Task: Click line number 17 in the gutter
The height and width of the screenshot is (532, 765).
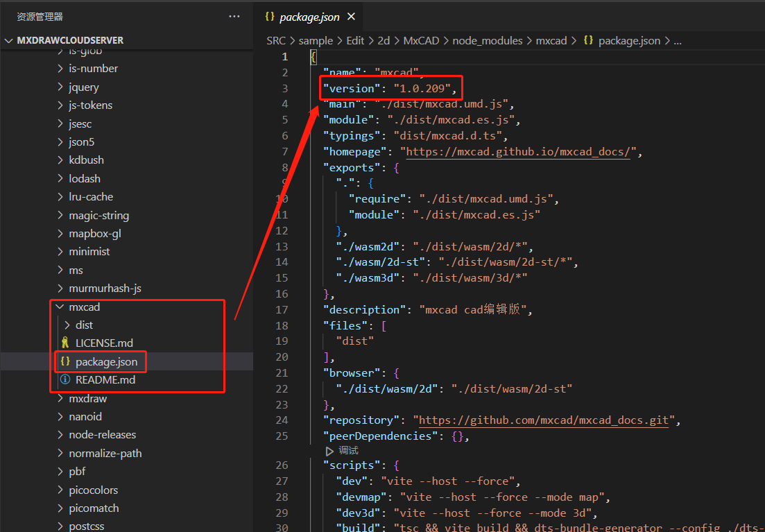Action: [282, 309]
